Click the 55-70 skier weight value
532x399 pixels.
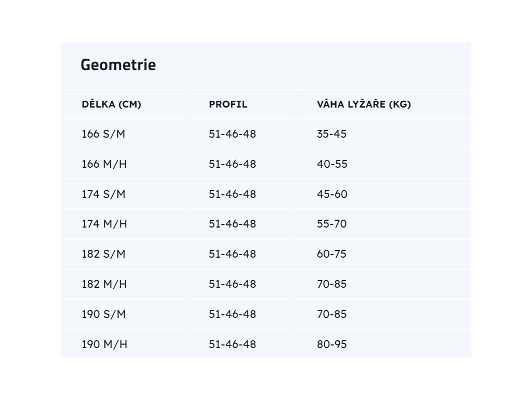pos(331,224)
